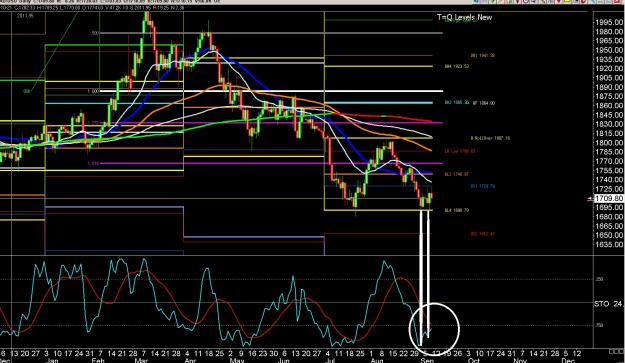Viewport: 625px width, 363px height.
Task: Click the 1755.00 price axis label
Action: (610, 171)
